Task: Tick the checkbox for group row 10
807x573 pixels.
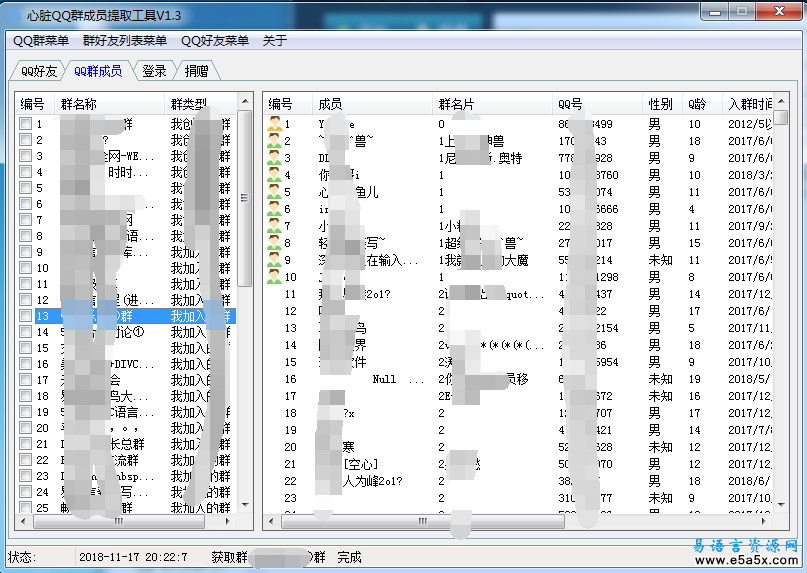Action: 25,267
